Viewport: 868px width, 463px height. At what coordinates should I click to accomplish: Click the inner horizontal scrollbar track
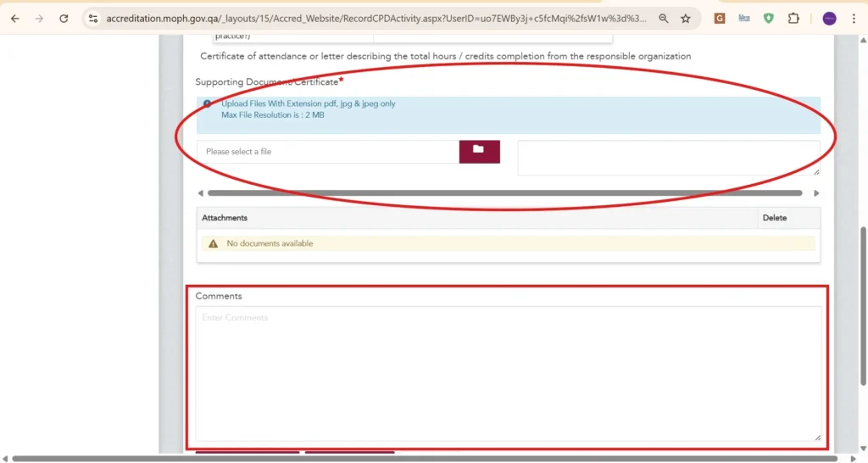(505, 193)
